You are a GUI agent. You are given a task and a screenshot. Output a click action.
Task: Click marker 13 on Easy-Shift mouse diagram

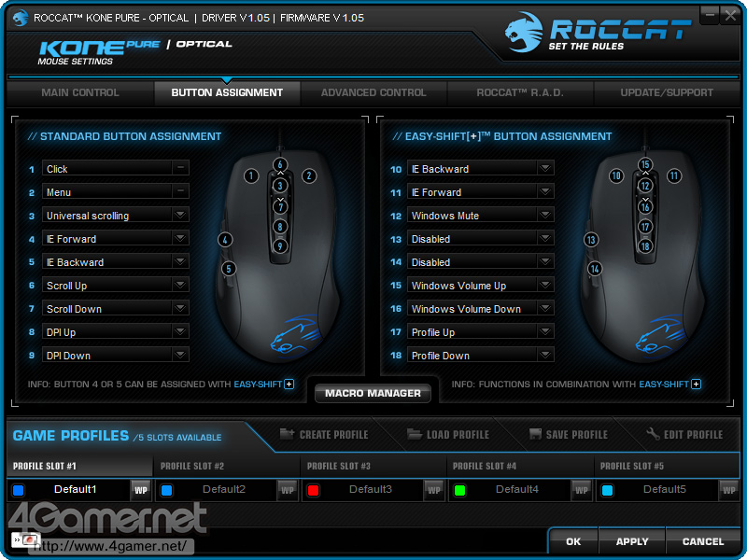click(591, 240)
